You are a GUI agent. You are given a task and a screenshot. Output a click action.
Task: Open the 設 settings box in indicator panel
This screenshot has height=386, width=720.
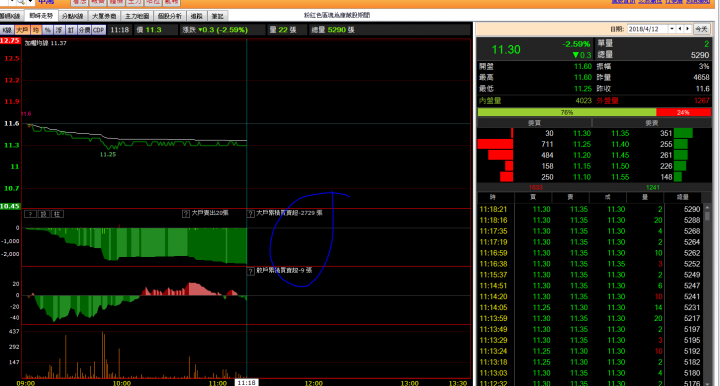click(x=44, y=214)
